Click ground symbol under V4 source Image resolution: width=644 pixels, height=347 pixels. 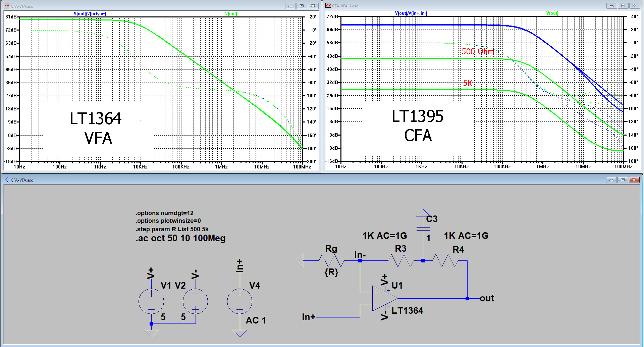click(240, 333)
